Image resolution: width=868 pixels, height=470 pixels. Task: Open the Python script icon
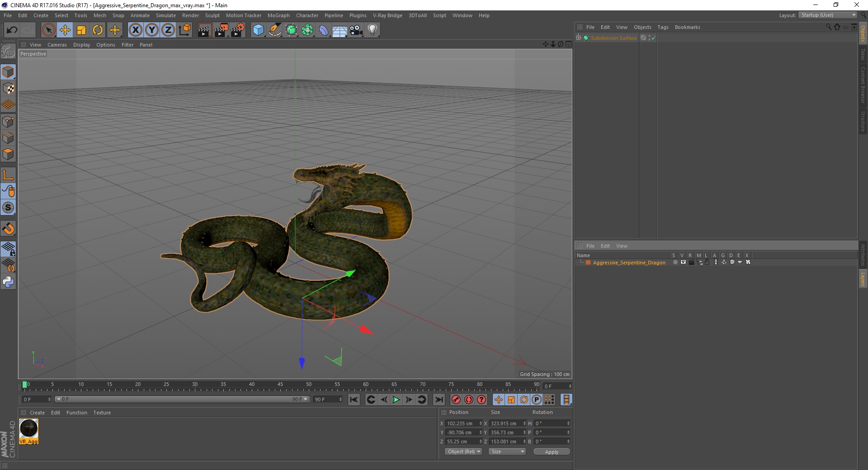(x=8, y=282)
